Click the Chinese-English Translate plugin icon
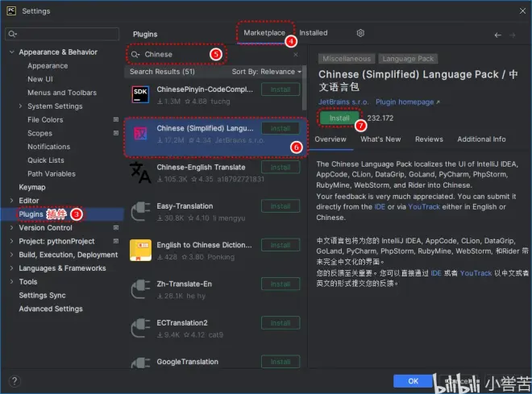Viewport: 532px width, 394px height. pyautogui.click(x=140, y=172)
